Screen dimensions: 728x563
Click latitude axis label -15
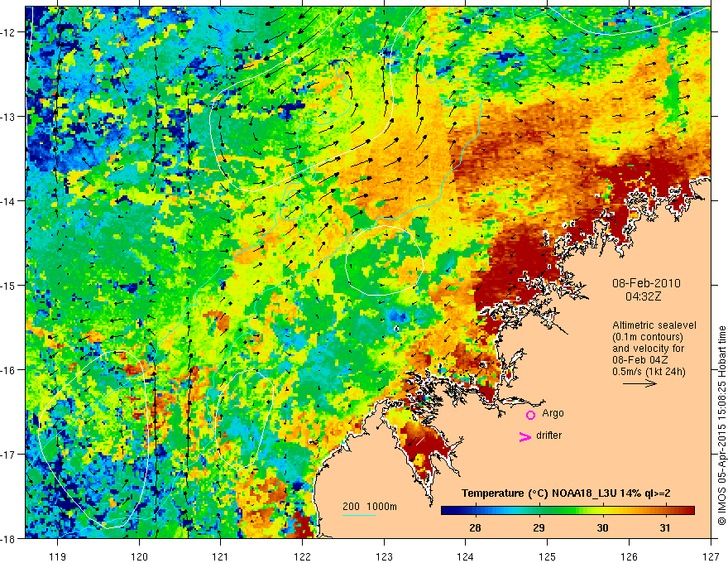click(x=8, y=285)
